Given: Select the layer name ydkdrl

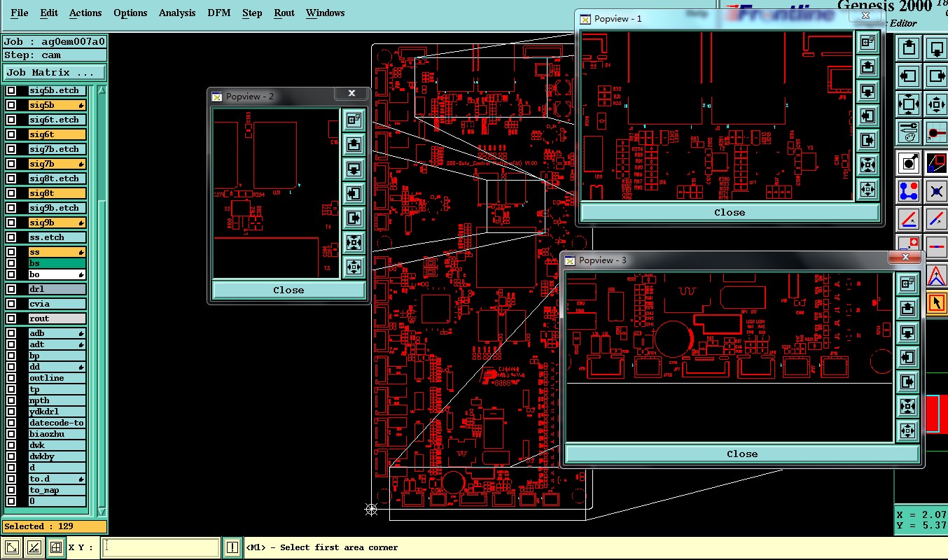Looking at the screenshot, I should click(57, 412).
